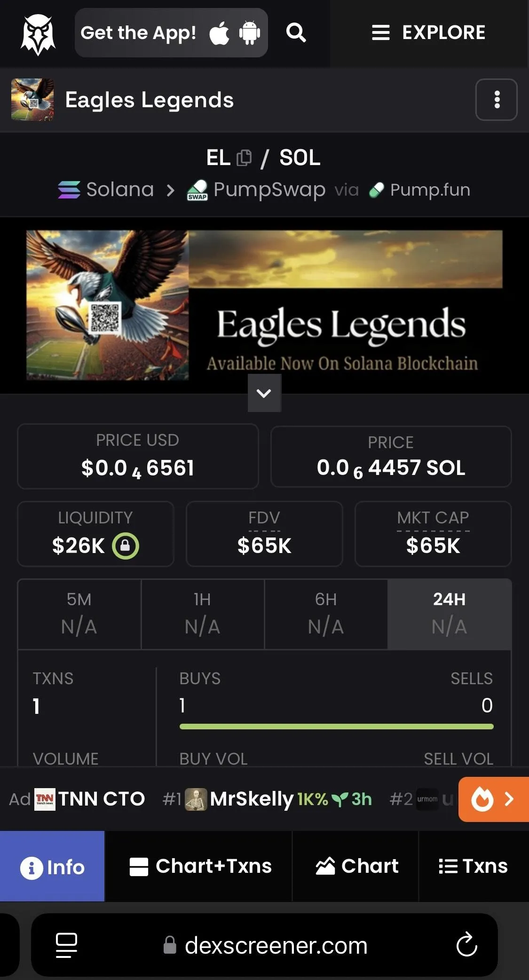Tap the orange trending flame button
Screen dimensions: 529x980
(x=493, y=799)
